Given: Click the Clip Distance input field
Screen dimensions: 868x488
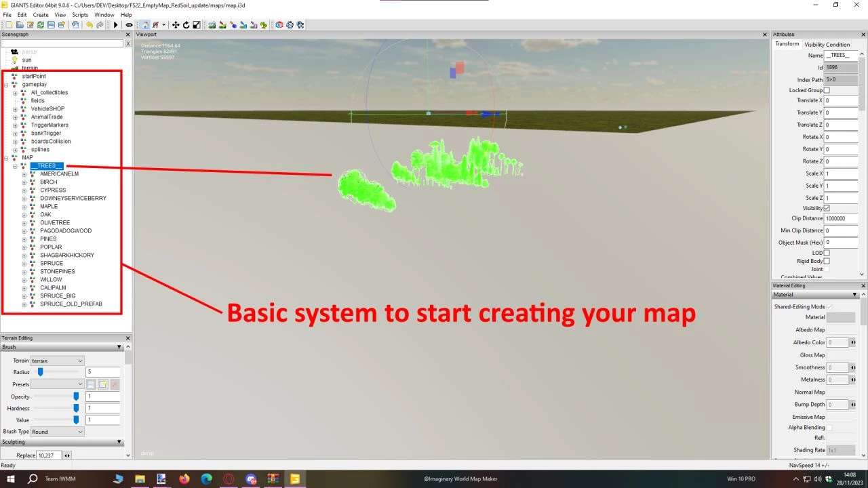Looking at the screenshot, I should pos(841,219).
